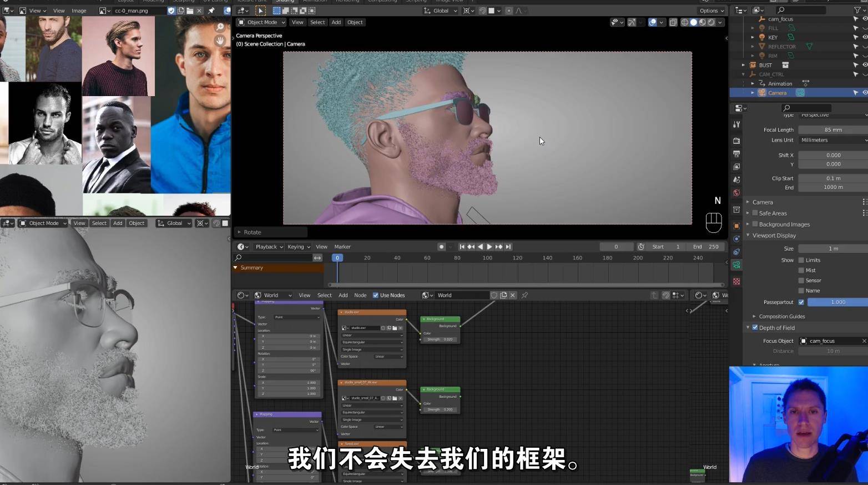Toggle auto keying record button in timeline
Image resolution: width=868 pixels, height=485 pixels.
441,247
